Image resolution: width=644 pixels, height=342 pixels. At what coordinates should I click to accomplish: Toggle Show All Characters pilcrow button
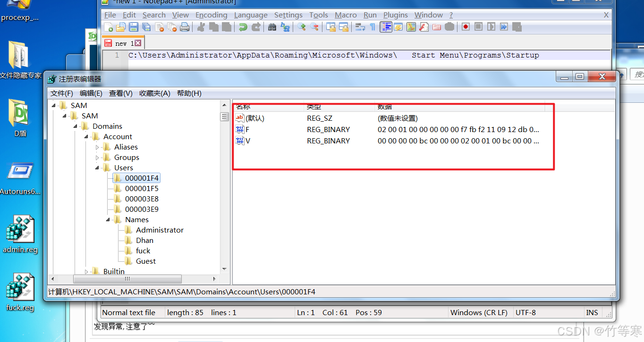click(x=373, y=27)
